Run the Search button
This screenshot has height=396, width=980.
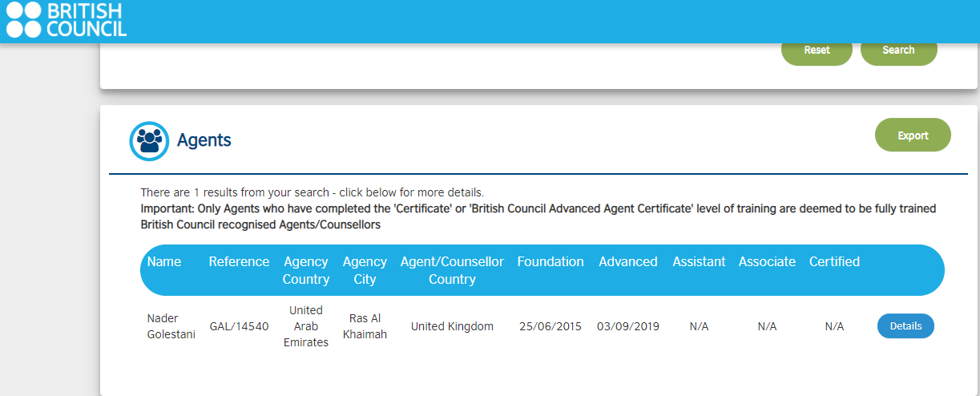click(898, 50)
